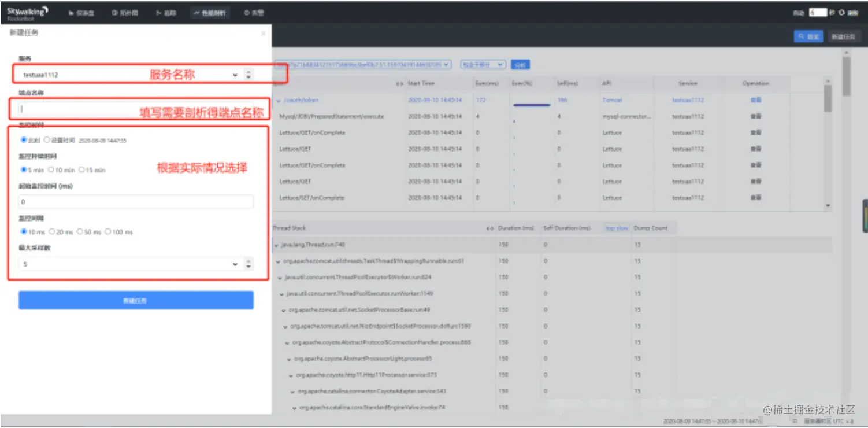
Task: Collapse SocketProcessorBase.run:49 node
Action: click(284, 310)
